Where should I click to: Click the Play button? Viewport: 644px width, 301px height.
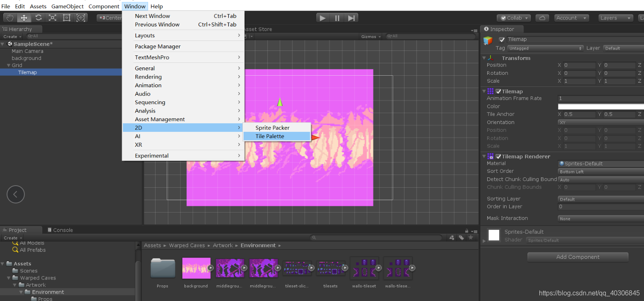(323, 18)
